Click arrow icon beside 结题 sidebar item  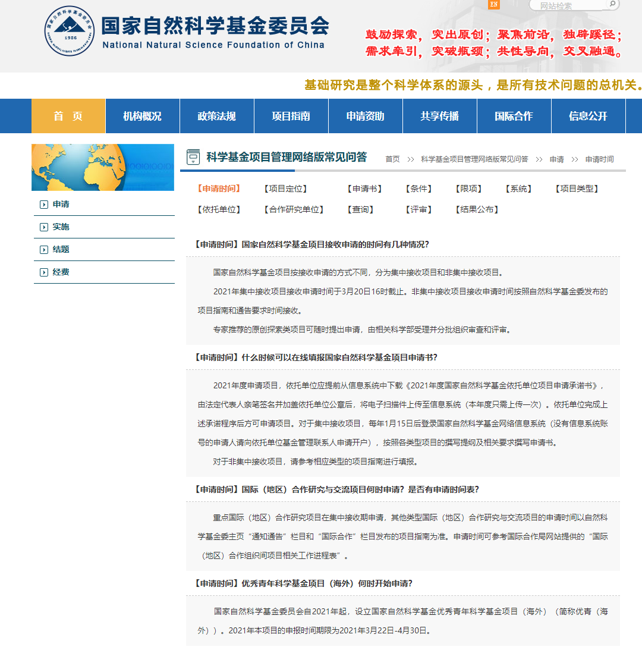point(43,250)
